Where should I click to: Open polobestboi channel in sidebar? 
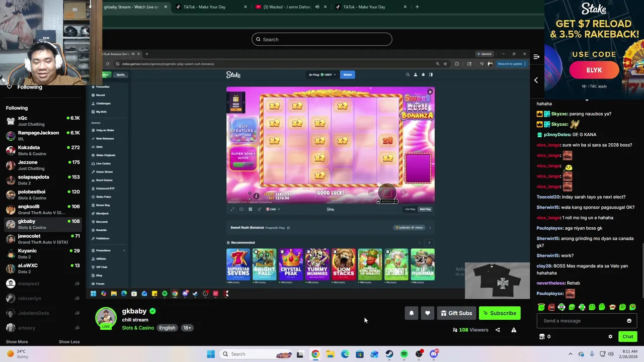pyautogui.click(x=43, y=195)
